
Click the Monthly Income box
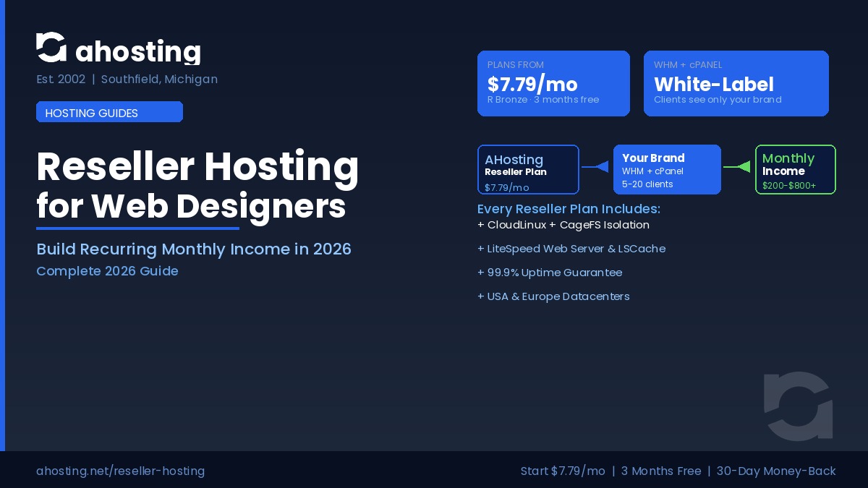point(796,169)
